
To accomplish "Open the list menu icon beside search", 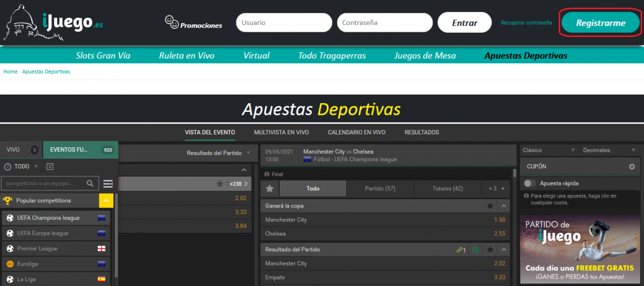I will coord(108,184).
